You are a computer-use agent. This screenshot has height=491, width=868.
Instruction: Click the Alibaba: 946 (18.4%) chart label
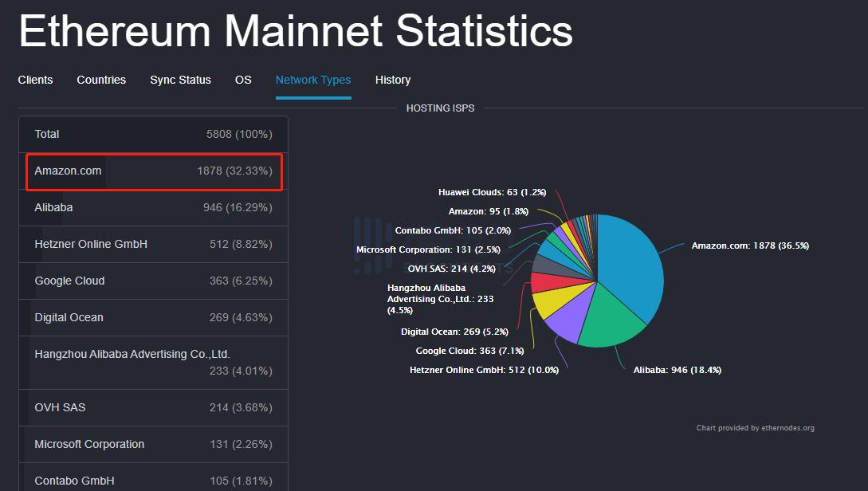(677, 370)
